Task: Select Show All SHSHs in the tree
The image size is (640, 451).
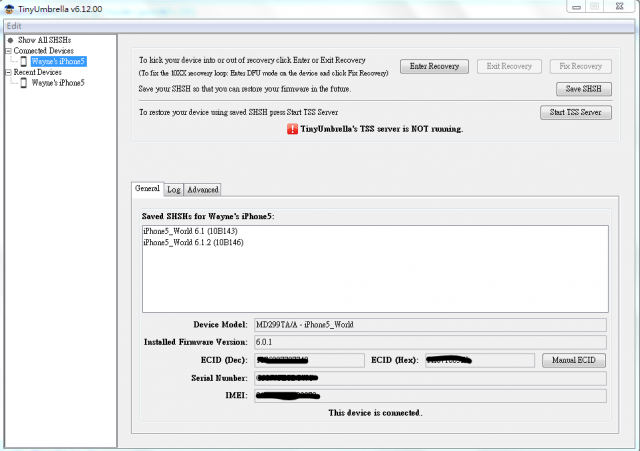Action: (44, 40)
